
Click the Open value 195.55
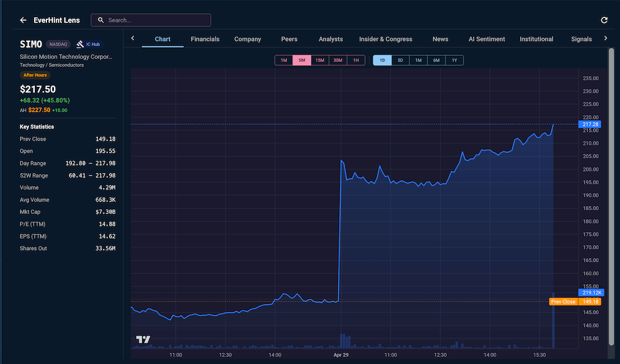click(x=105, y=151)
